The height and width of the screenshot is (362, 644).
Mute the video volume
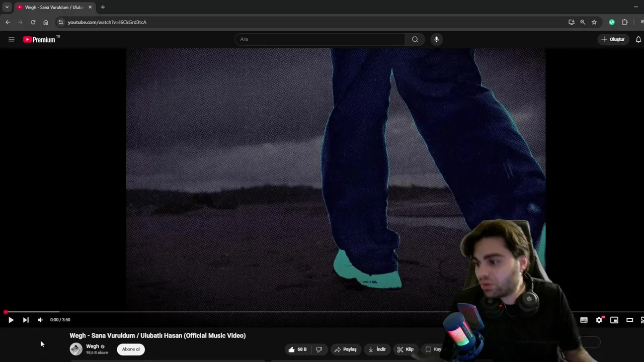tap(40, 320)
